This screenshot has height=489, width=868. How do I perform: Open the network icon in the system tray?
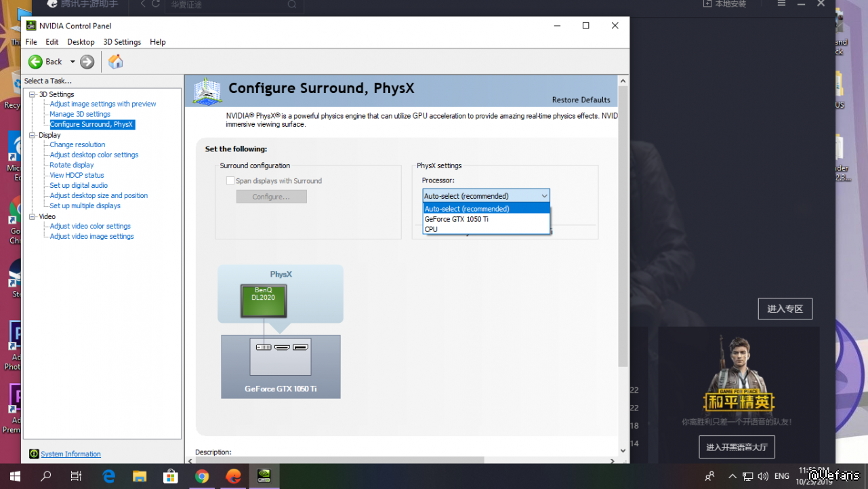(x=747, y=476)
